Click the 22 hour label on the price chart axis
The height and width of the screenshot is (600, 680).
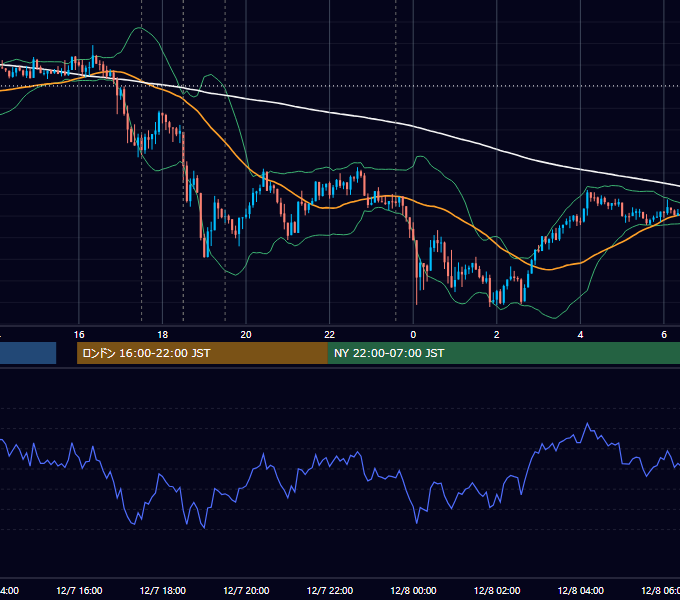pyautogui.click(x=330, y=335)
